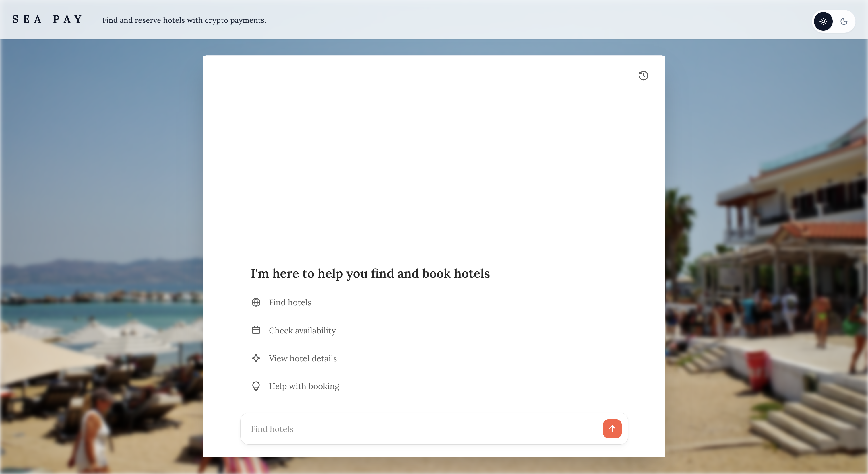
Task: Switch to light mode sun icon
Action: tap(823, 22)
